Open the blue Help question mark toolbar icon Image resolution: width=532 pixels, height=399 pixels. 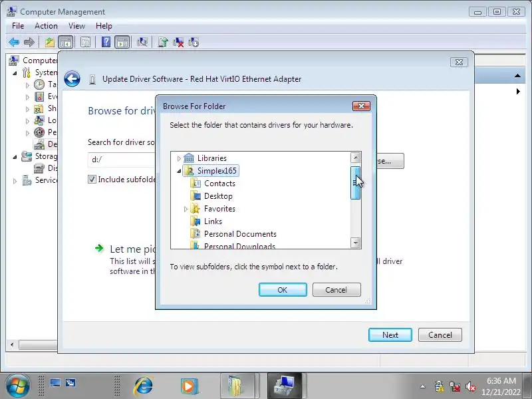click(x=106, y=43)
